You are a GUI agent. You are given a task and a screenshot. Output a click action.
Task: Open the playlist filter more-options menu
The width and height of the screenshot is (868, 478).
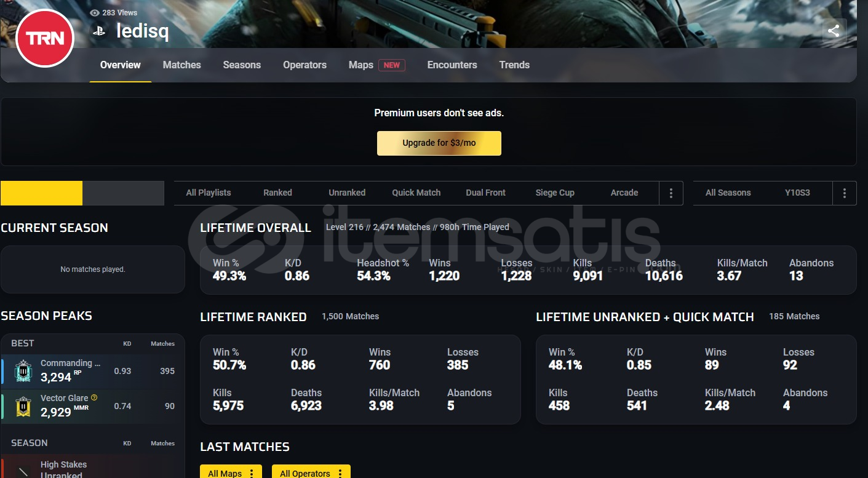671,193
